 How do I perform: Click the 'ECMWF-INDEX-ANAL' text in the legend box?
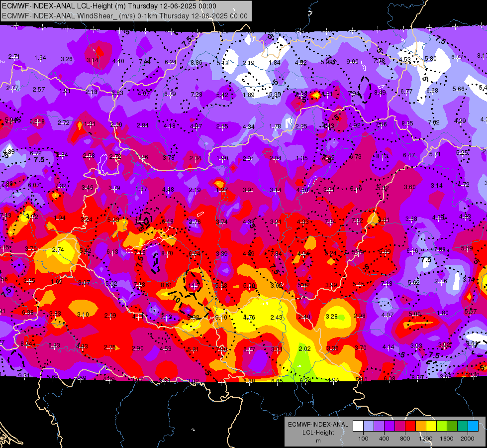[318, 425]
